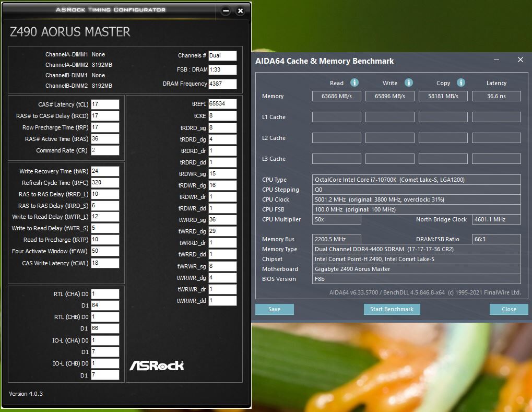Viewport: 532px width, 412px height.
Task: Click the CAS# Latency (tCL) field
Action: tap(105, 104)
